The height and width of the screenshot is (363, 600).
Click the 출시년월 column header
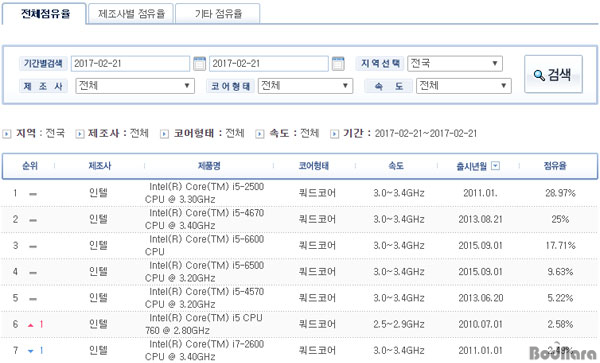tap(471, 166)
